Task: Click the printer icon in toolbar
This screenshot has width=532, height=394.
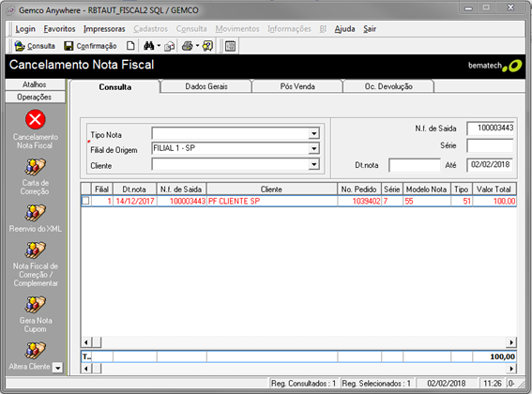Action: click(x=188, y=46)
